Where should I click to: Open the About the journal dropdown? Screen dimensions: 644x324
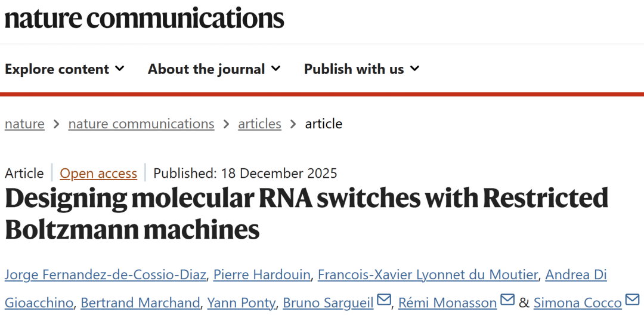214,69
